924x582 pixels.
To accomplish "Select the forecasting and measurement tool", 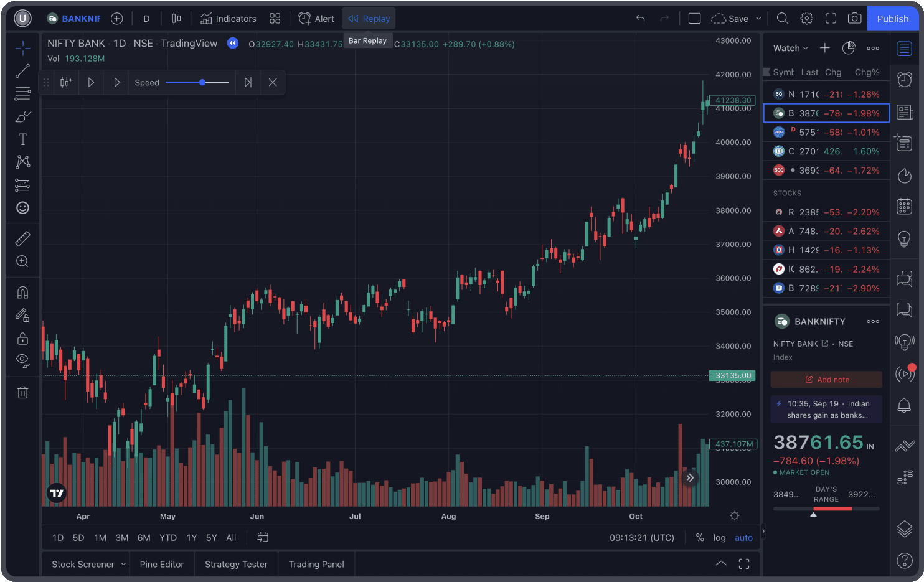I will click(x=22, y=185).
